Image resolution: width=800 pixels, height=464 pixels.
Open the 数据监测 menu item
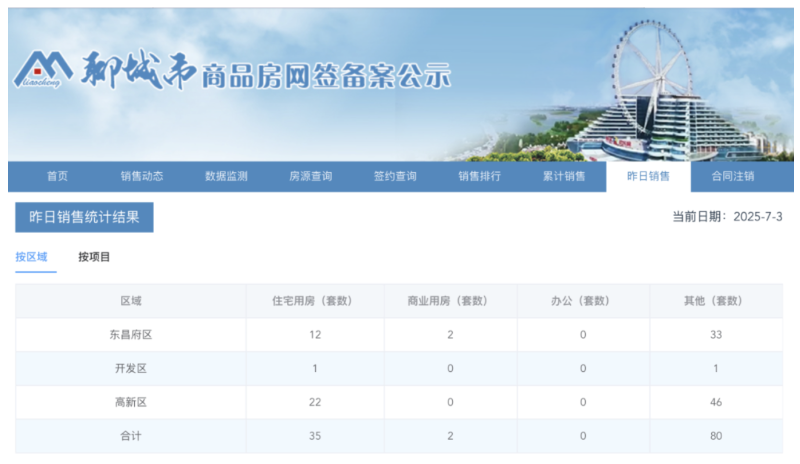[226, 177]
